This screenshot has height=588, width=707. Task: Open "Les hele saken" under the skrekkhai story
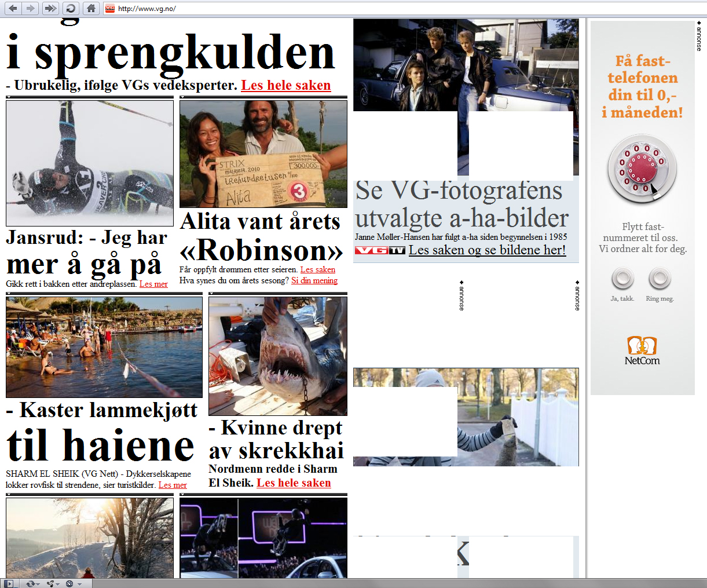tap(294, 483)
